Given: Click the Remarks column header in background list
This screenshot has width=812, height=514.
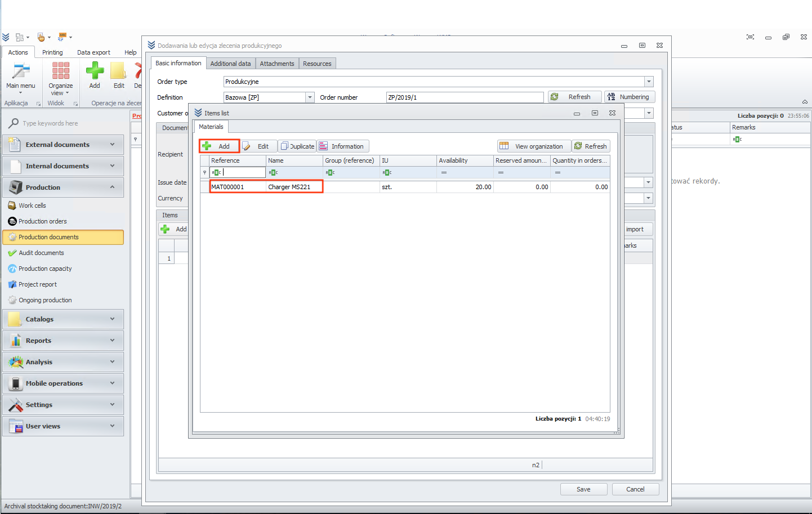Looking at the screenshot, I should coord(770,127).
